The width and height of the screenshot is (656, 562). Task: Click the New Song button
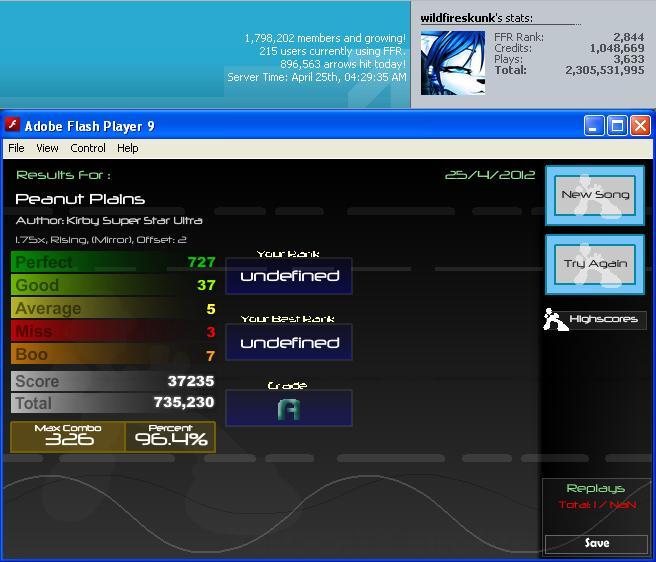(595, 195)
